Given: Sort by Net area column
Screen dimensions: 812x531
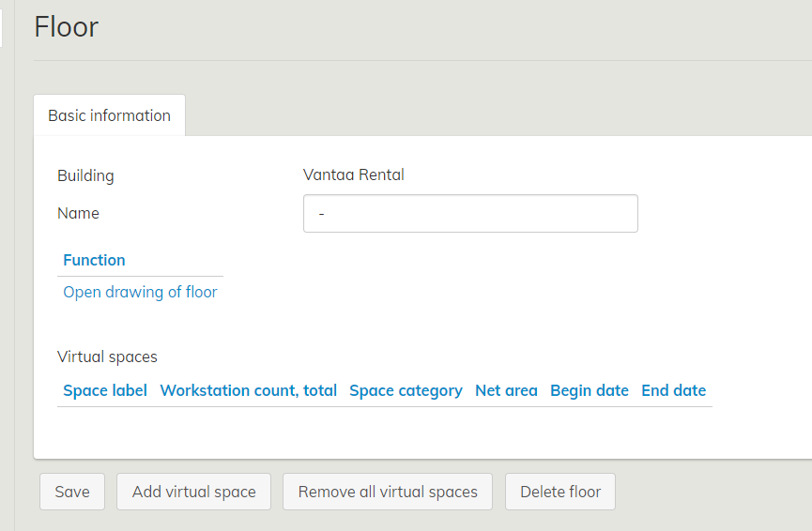Looking at the screenshot, I should pyautogui.click(x=506, y=390).
